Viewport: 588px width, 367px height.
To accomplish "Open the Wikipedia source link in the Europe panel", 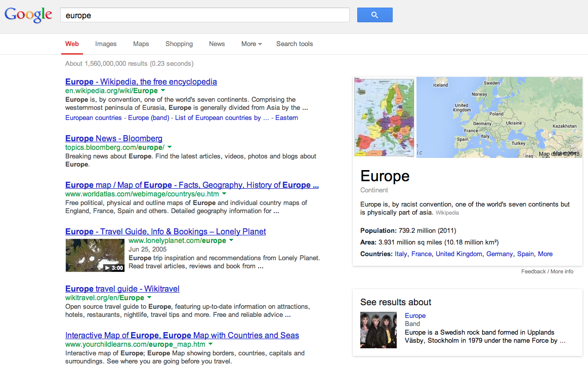I will pos(447,213).
